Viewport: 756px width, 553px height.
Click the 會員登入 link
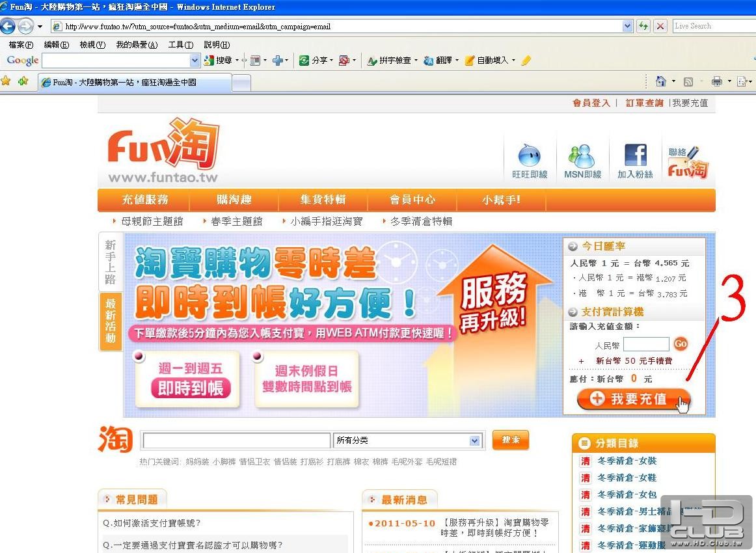(591, 103)
